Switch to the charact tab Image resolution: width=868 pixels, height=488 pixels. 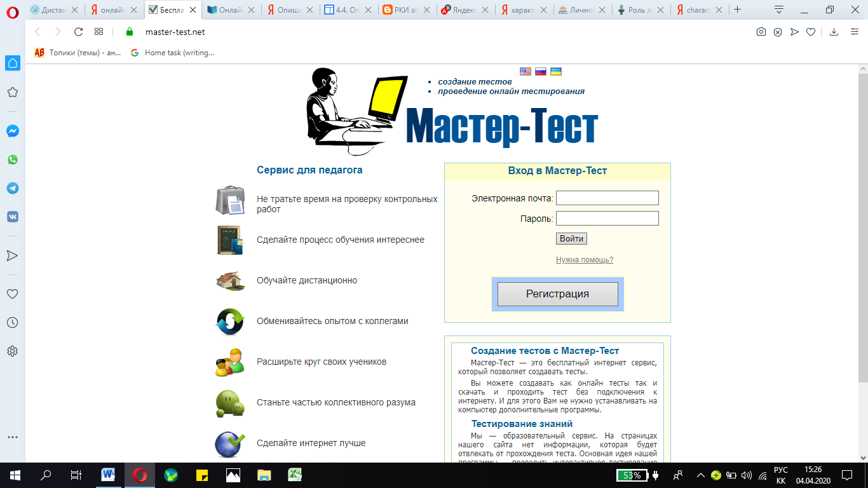[700, 10]
